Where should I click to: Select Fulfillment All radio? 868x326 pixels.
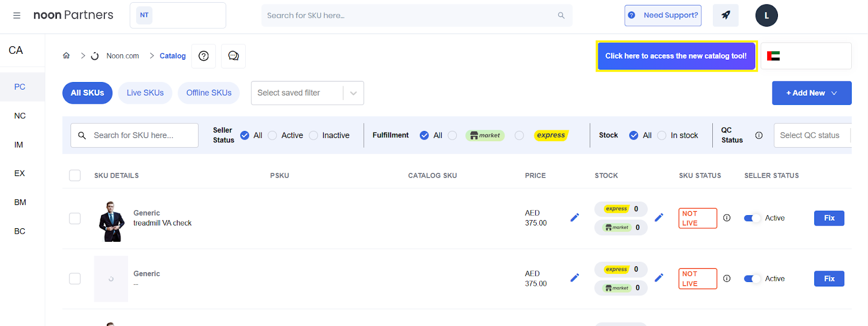tap(424, 135)
